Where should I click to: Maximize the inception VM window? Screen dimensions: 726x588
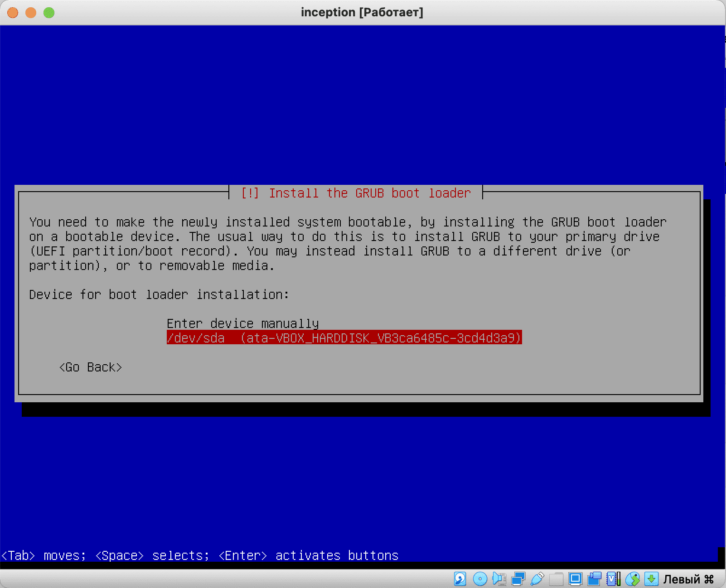[49, 13]
